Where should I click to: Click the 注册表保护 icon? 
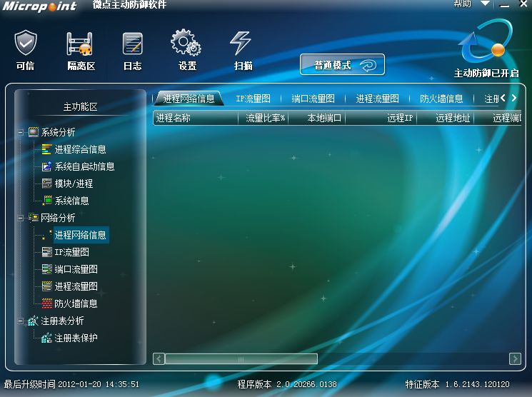coord(46,338)
